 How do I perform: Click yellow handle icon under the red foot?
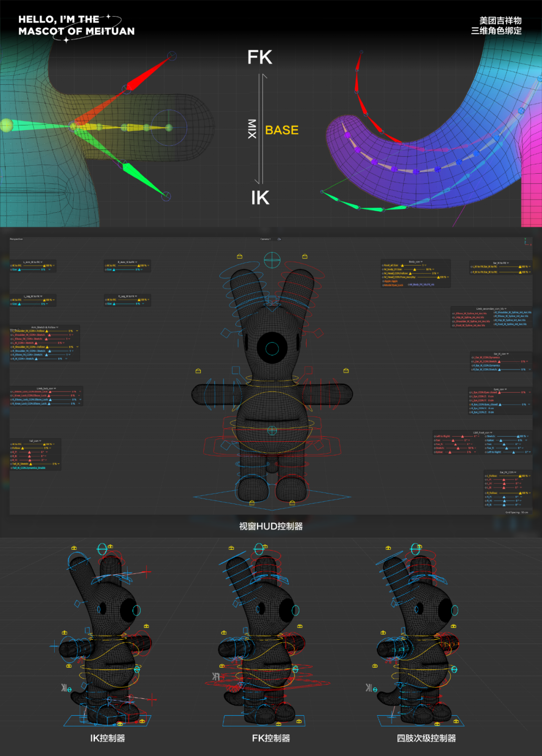point(292,502)
